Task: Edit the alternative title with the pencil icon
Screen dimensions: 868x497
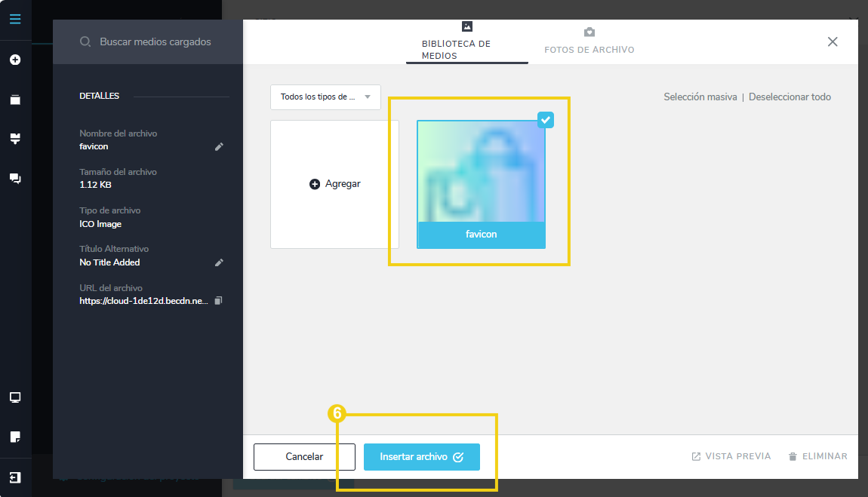Action: (x=219, y=262)
